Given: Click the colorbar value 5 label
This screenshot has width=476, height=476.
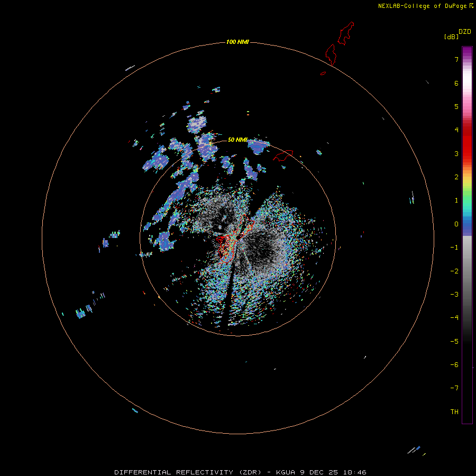Looking at the screenshot, I should tap(456, 106).
